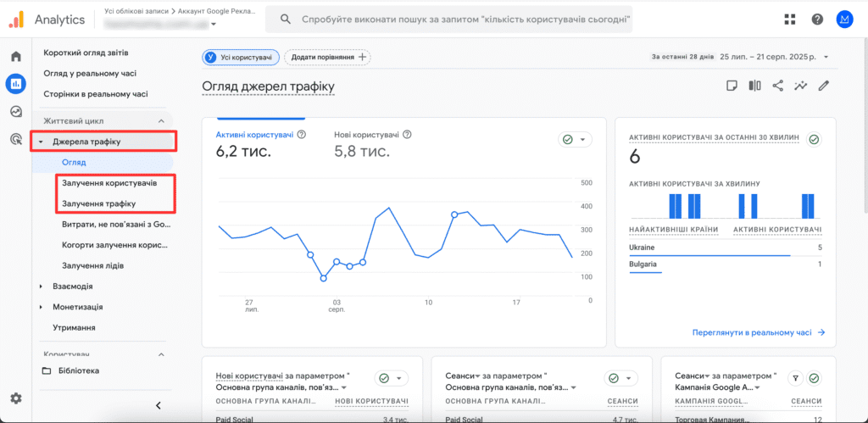Click info icon next to Нові користувачі
The image size is (868, 423).
click(x=408, y=135)
